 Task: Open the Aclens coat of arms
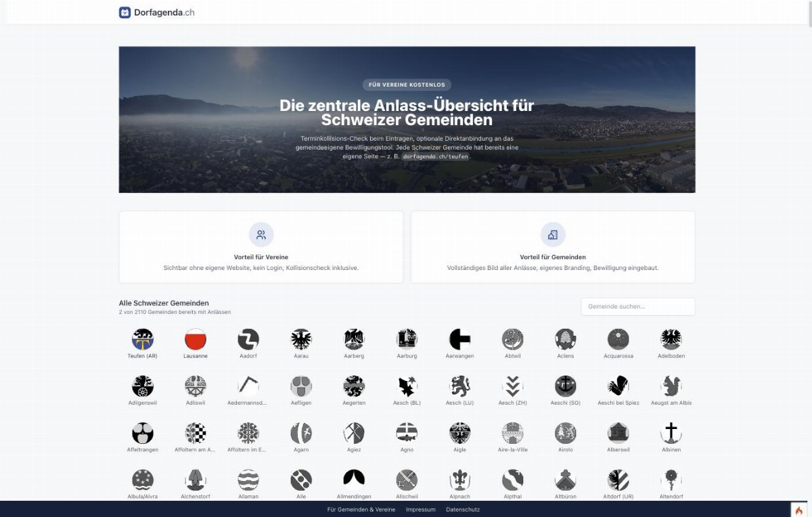pos(566,339)
